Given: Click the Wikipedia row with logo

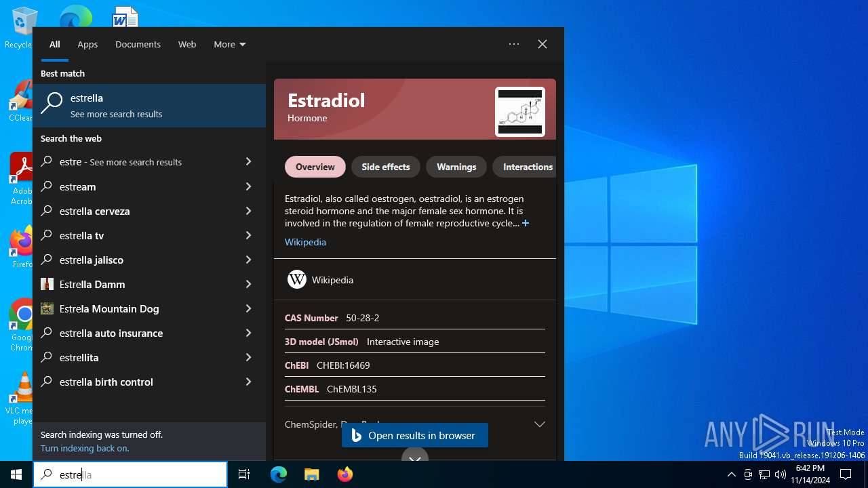Looking at the screenshot, I should coord(415,279).
